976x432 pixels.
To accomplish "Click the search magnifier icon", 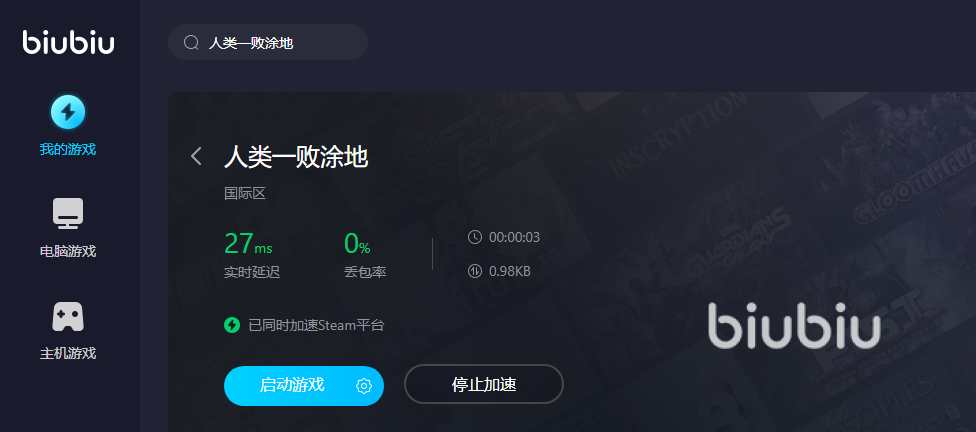I will point(190,42).
